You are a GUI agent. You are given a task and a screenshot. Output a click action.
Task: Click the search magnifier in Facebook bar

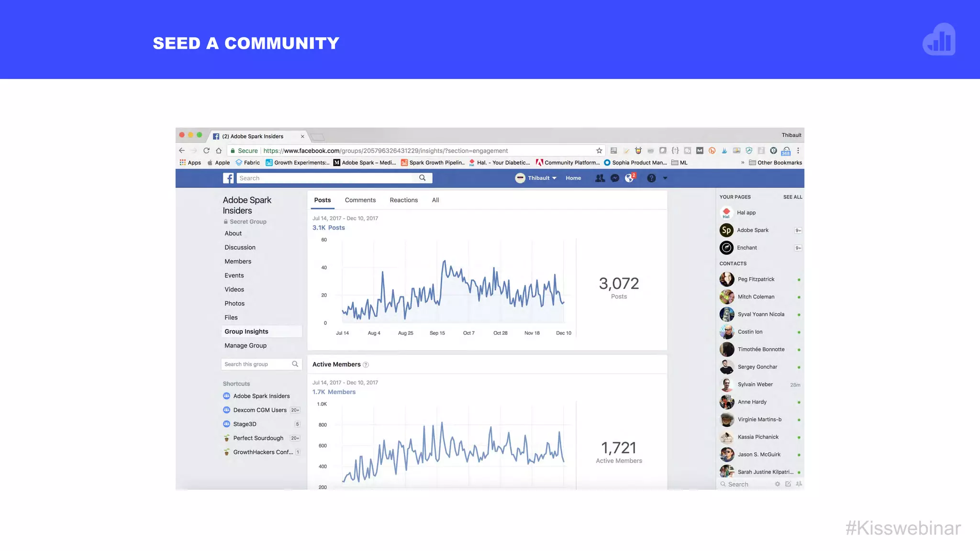pyautogui.click(x=423, y=178)
